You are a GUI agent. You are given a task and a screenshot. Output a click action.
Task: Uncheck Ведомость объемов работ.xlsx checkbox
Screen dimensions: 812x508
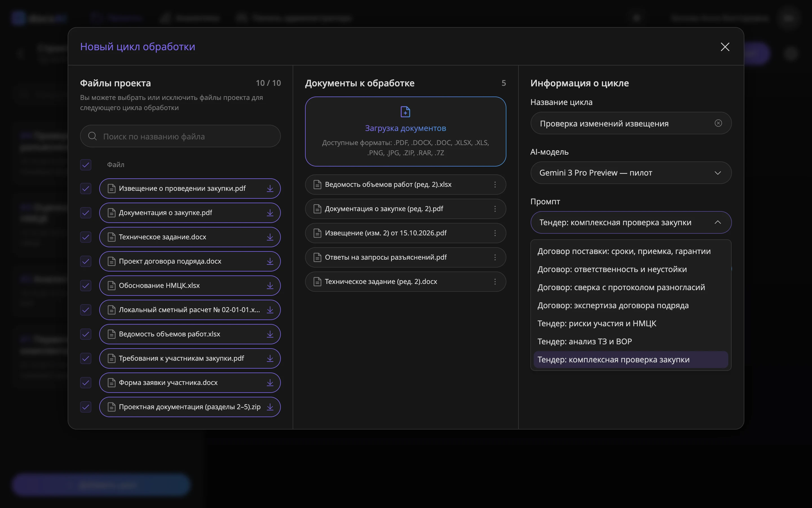pos(85,334)
